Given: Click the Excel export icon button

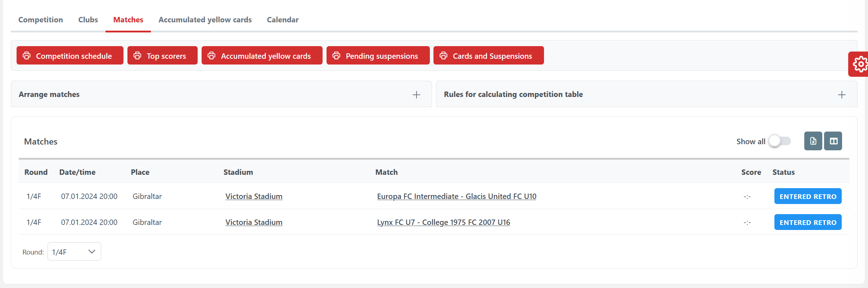Looking at the screenshot, I should click(813, 141).
